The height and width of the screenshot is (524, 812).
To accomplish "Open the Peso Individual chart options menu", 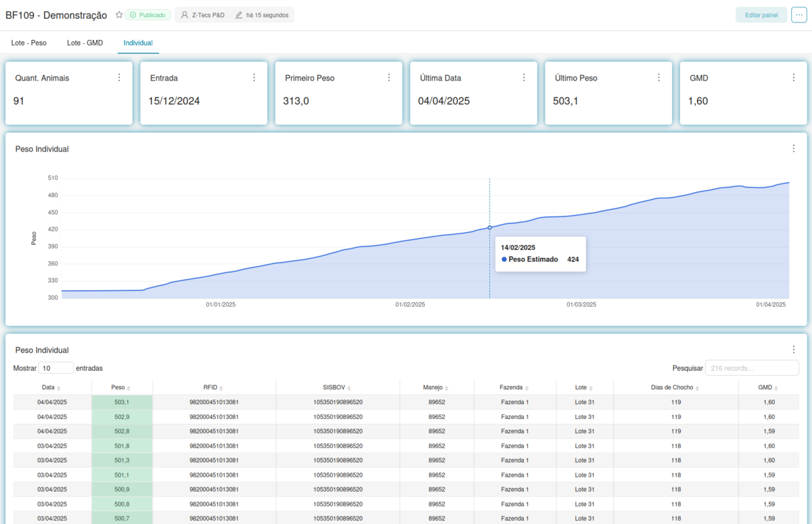I will tap(793, 148).
